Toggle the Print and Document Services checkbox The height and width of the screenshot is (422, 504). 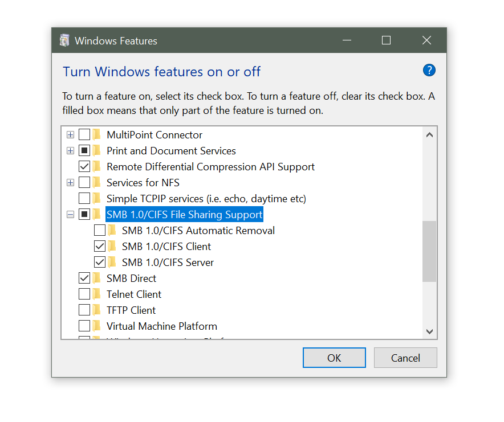click(x=84, y=150)
